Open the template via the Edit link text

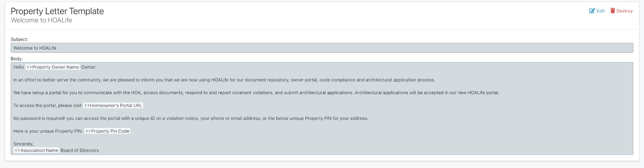[x=601, y=11]
